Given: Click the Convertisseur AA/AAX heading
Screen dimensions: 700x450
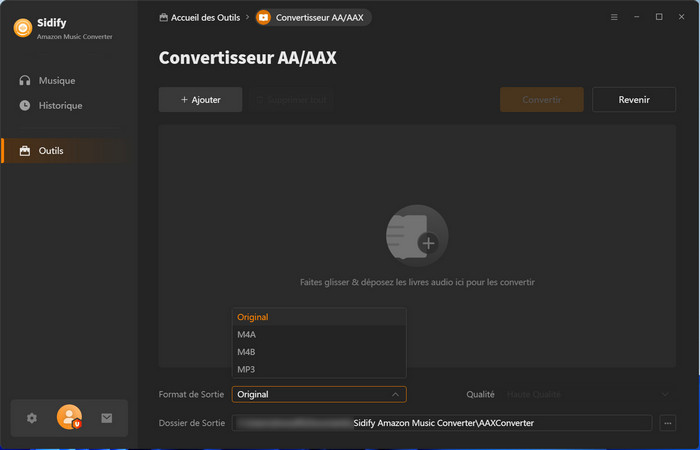Looking at the screenshot, I should pos(247,58).
